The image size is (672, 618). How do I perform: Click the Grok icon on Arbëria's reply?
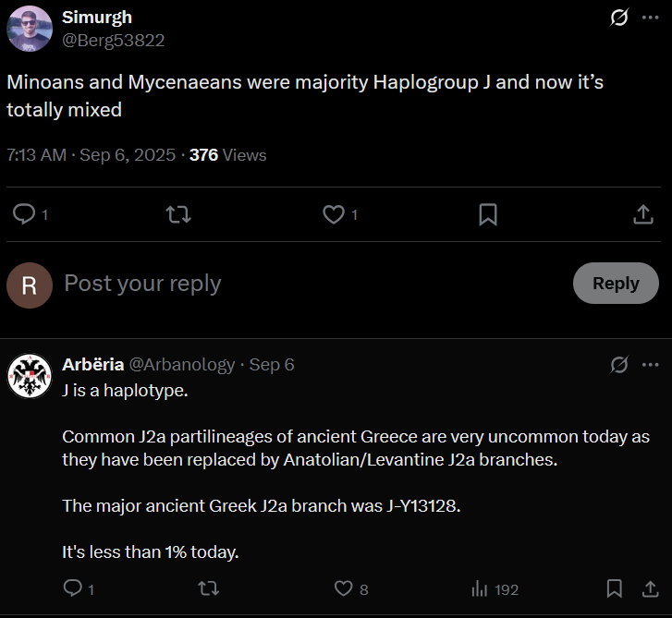[619, 365]
